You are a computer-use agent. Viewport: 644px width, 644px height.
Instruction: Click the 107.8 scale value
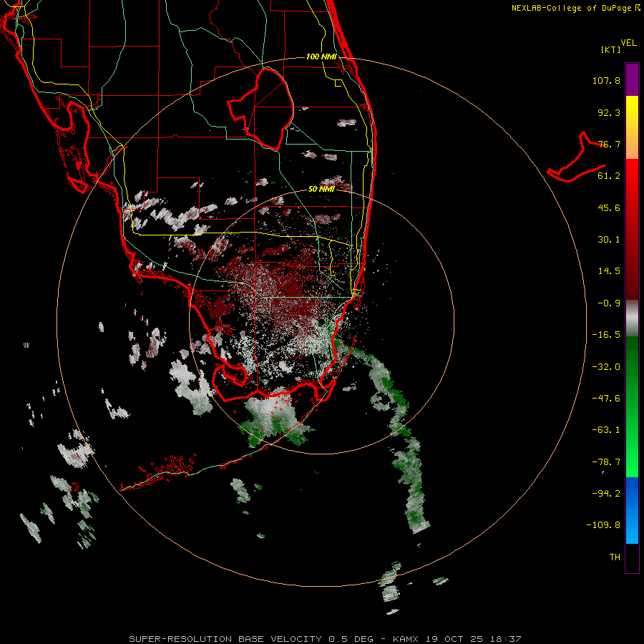pos(606,80)
